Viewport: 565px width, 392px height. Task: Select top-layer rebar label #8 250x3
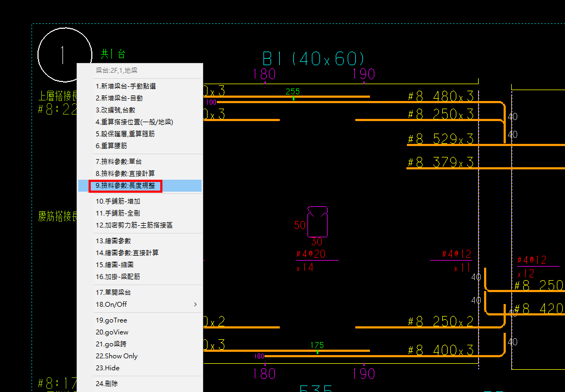441,114
